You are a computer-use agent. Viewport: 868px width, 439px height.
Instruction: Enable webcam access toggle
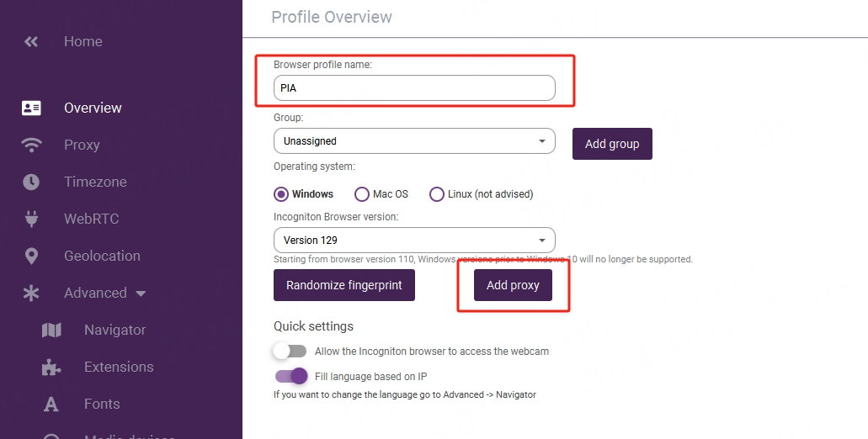290,351
